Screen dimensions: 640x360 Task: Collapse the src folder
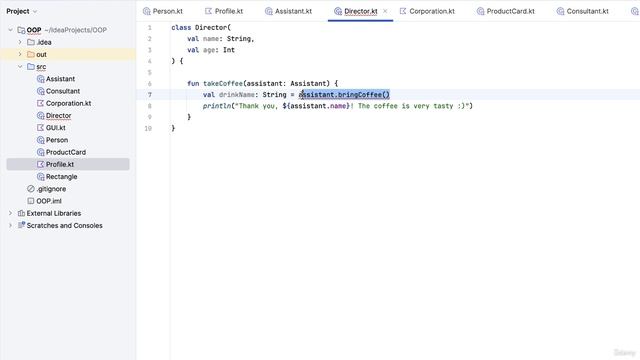coord(20,67)
